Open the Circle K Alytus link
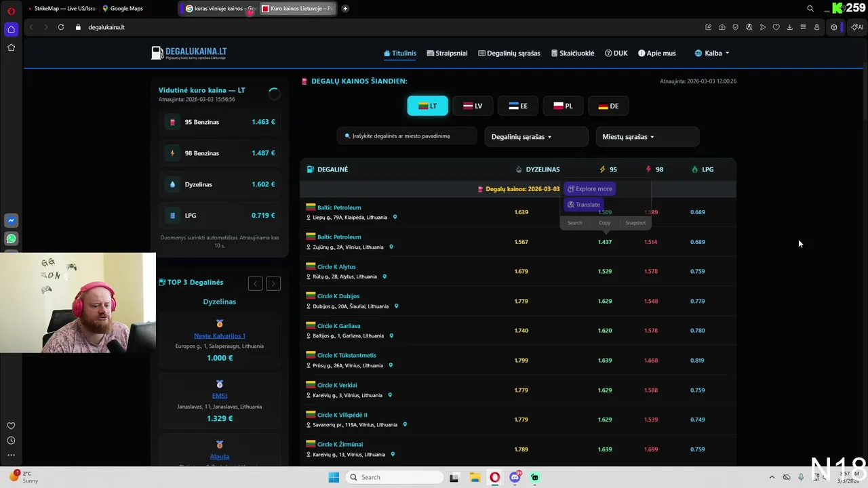 [336, 267]
